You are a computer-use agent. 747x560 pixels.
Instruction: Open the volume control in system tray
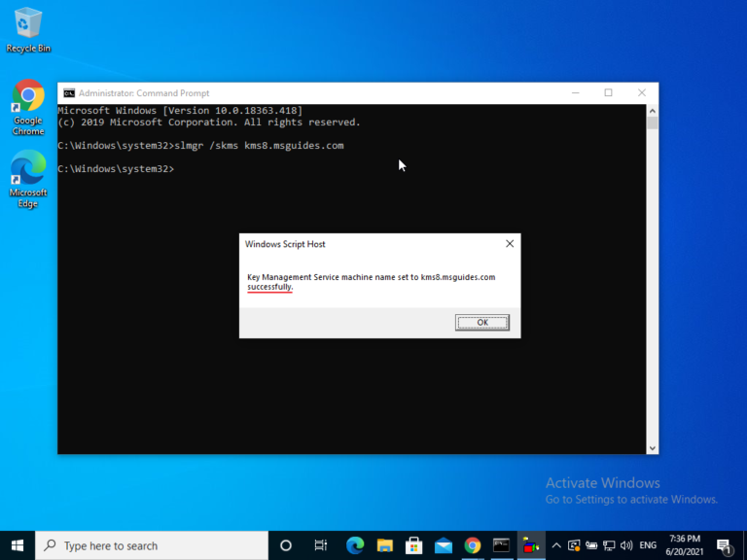(625, 545)
